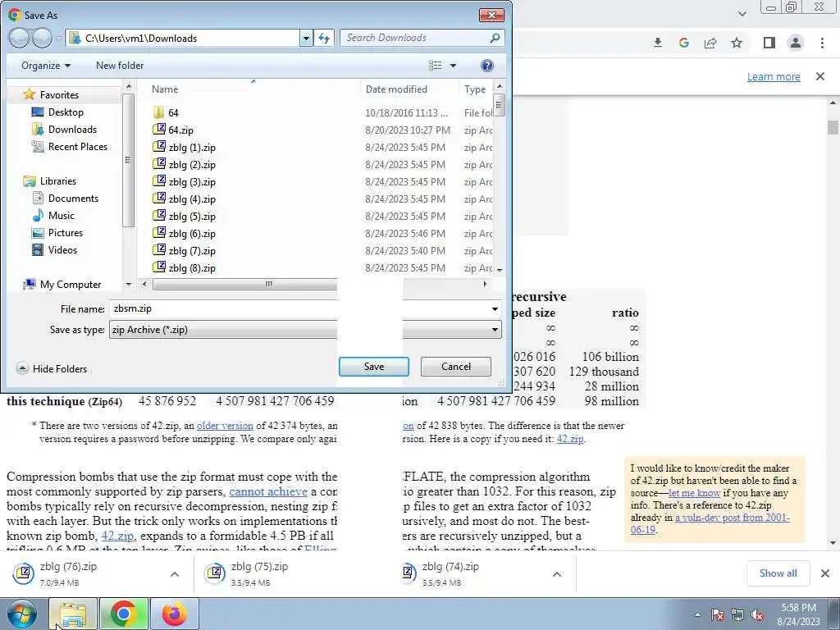Open the dialog Help question mark icon

click(487, 66)
